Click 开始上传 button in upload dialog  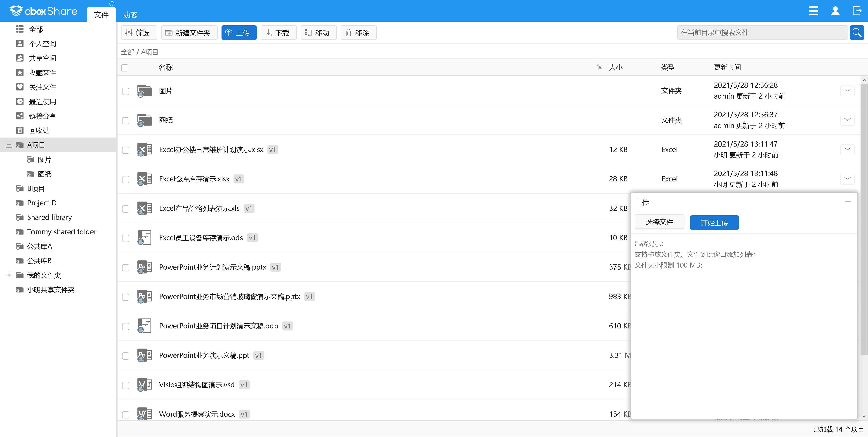714,222
